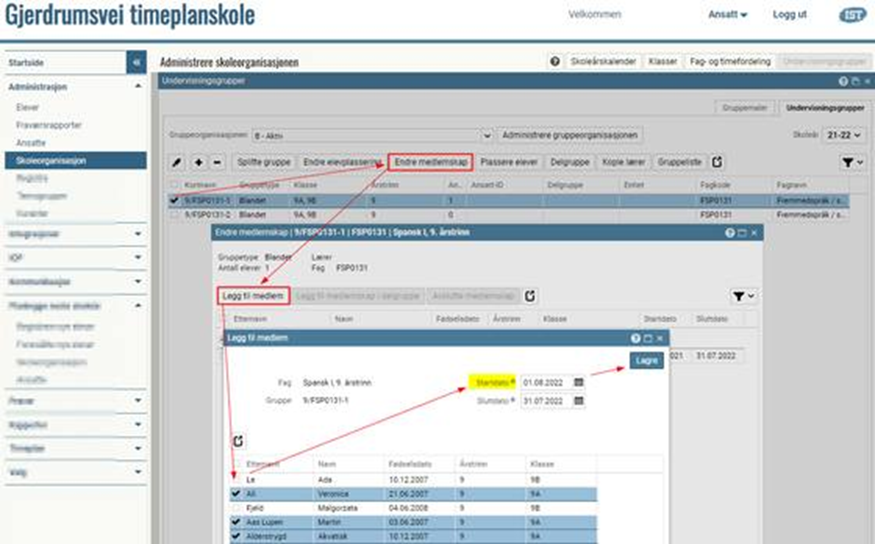
Task: Click the export icon beside Gruppeliste
Action: (717, 162)
